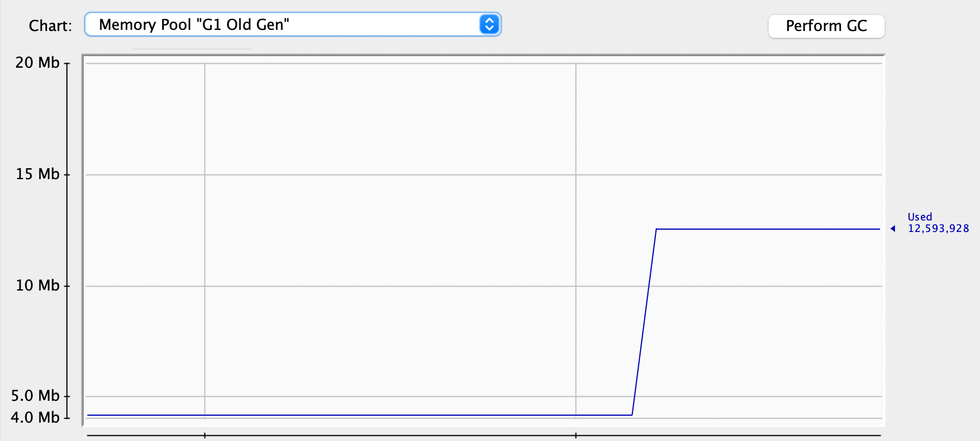980x441 pixels.
Task: Click the 15 Mb axis label
Action: tap(37, 174)
